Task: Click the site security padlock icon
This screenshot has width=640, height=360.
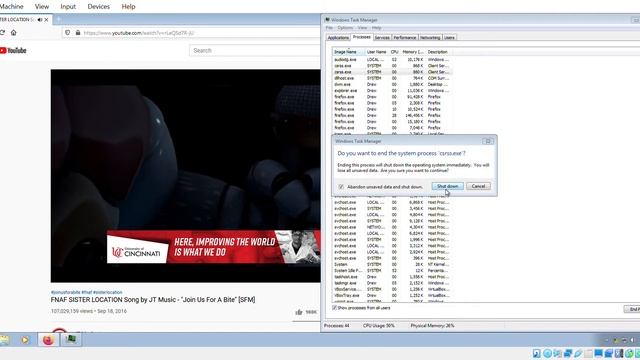Action: 78,33
